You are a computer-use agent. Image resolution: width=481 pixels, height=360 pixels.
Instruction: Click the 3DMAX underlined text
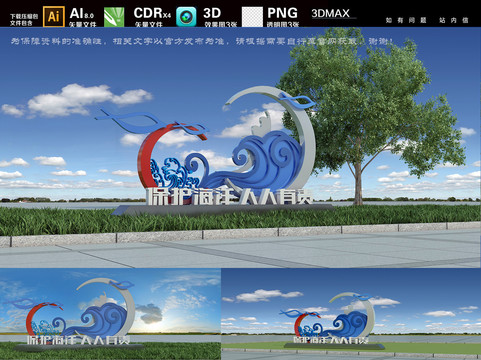point(331,14)
